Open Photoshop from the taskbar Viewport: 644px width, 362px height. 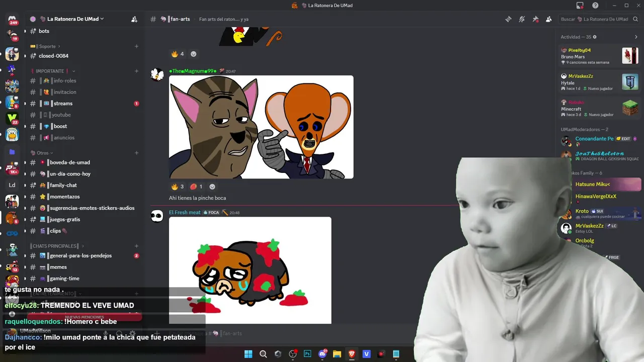click(x=307, y=354)
